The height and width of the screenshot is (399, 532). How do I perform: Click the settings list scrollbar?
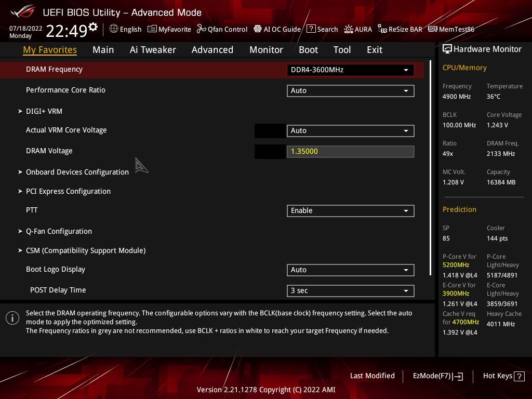[x=430, y=168]
